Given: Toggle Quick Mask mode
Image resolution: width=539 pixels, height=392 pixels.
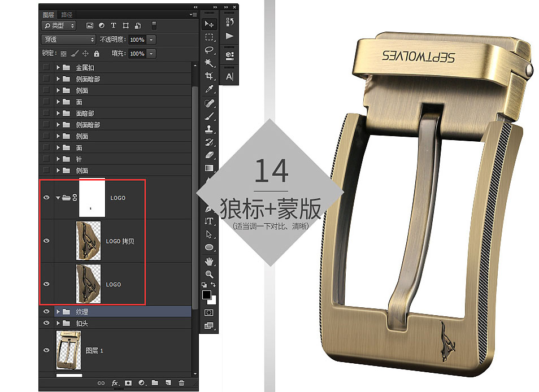Looking at the screenshot, I should (x=208, y=312).
